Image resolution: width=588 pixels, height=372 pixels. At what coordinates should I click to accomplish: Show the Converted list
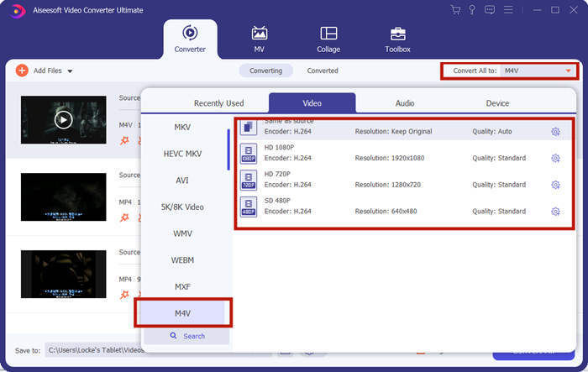323,71
